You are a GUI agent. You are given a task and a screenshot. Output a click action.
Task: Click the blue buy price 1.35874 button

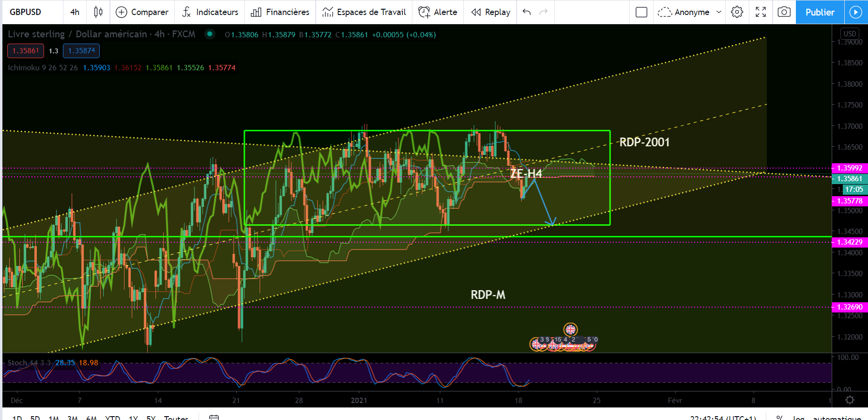[81, 50]
